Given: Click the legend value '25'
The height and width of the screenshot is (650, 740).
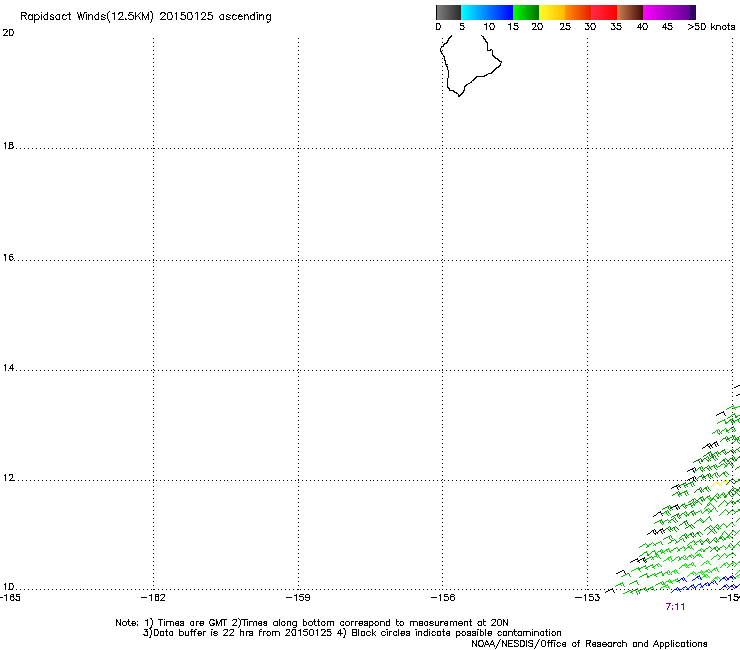Looking at the screenshot, I should pyautogui.click(x=565, y=27).
